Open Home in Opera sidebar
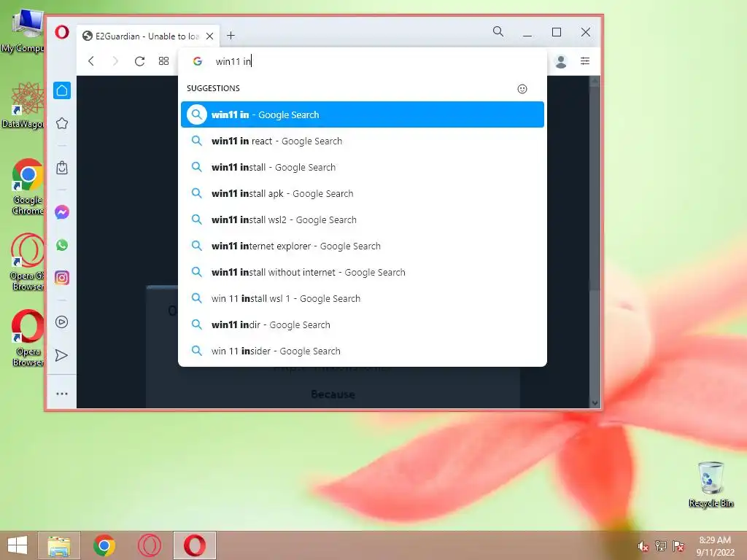The width and height of the screenshot is (747, 560). 62,90
